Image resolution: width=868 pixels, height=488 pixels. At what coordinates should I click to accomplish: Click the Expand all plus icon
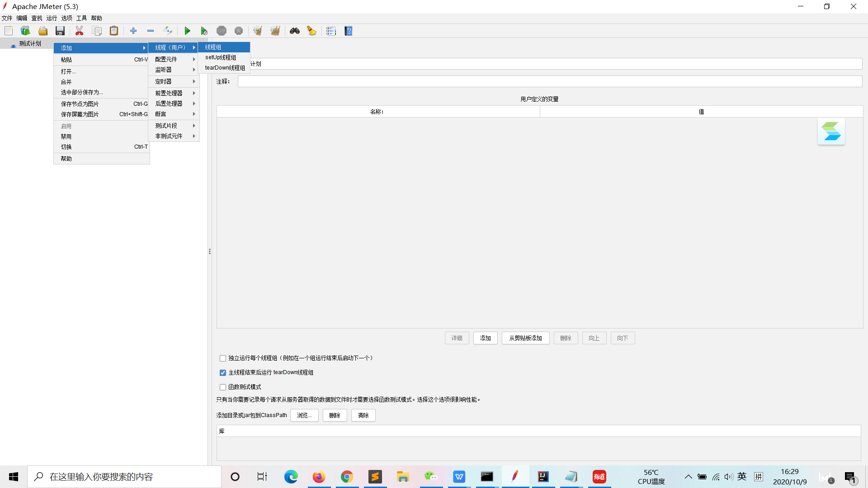pos(133,31)
